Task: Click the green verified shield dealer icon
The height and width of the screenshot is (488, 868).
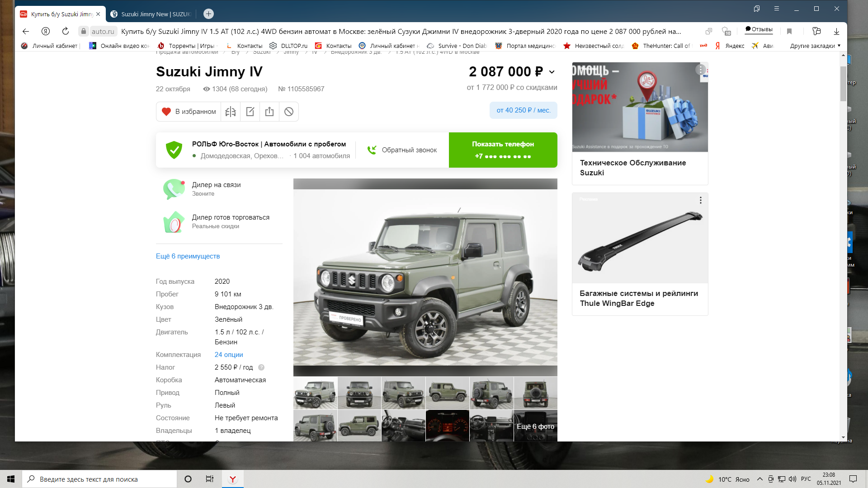Action: click(x=174, y=150)
